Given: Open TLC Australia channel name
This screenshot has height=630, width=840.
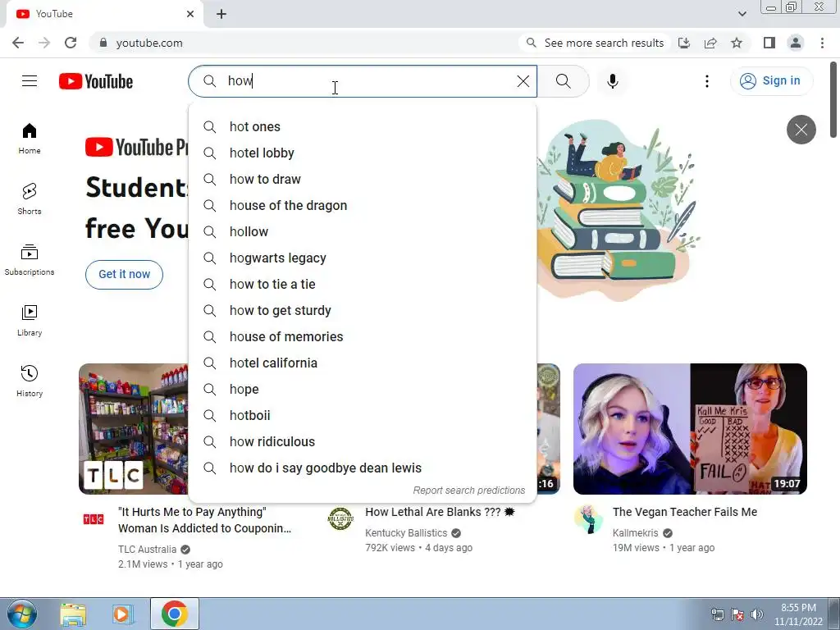Looking at the screenshot, I should [x=147, y=549].
